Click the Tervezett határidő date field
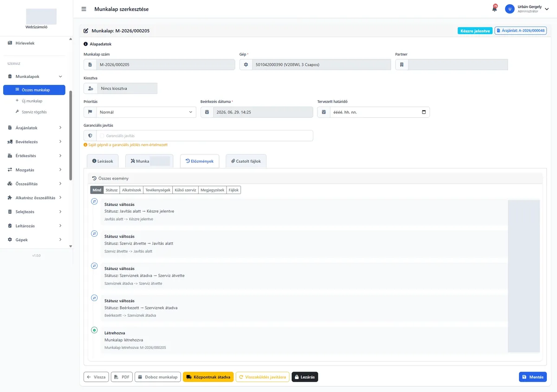The width and height of the screenshot is (557, 392). point(380,112)
